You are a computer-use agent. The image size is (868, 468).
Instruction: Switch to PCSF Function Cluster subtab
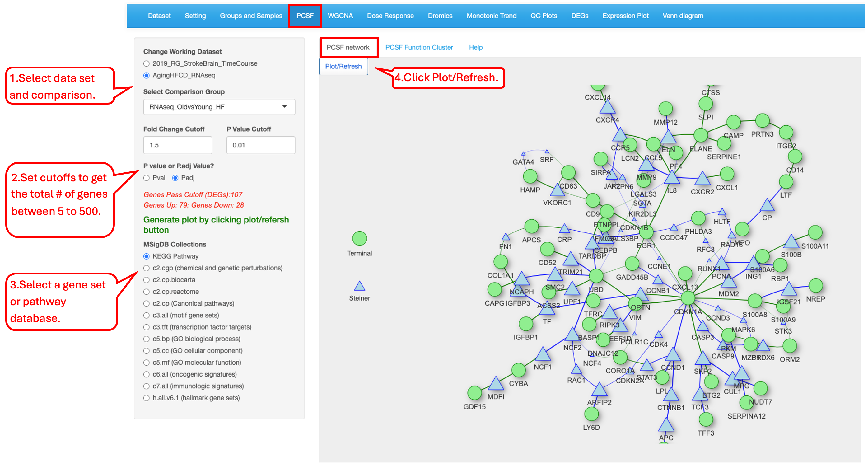(x=419, y=48)
